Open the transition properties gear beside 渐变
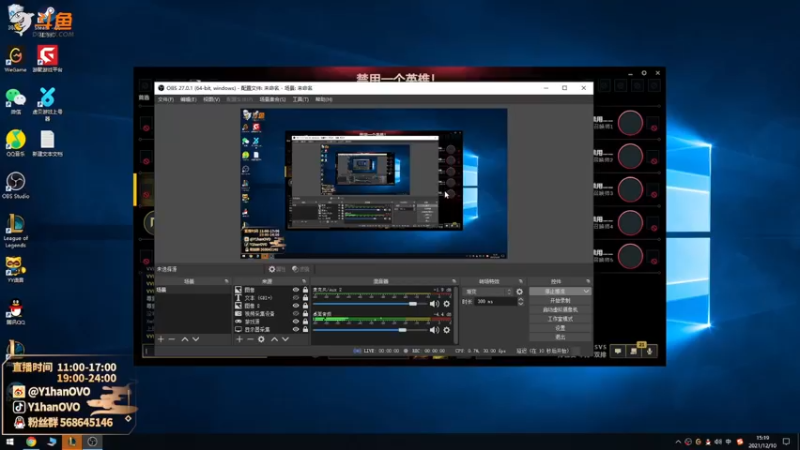800x450 pixels. [x=519, y=292]
